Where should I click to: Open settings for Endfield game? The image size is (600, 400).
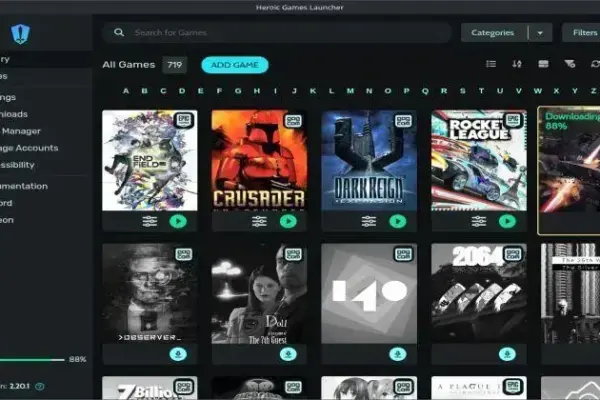tap(150, 221)
